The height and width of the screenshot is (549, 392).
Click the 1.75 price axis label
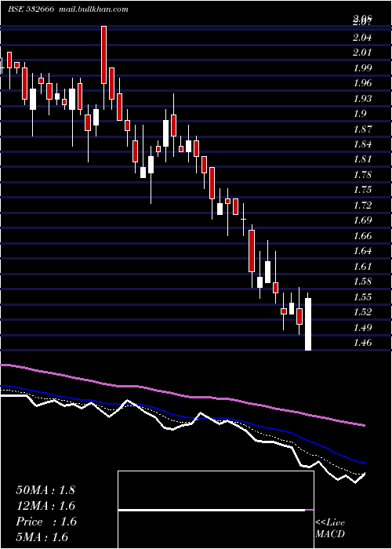pos(362,190)
